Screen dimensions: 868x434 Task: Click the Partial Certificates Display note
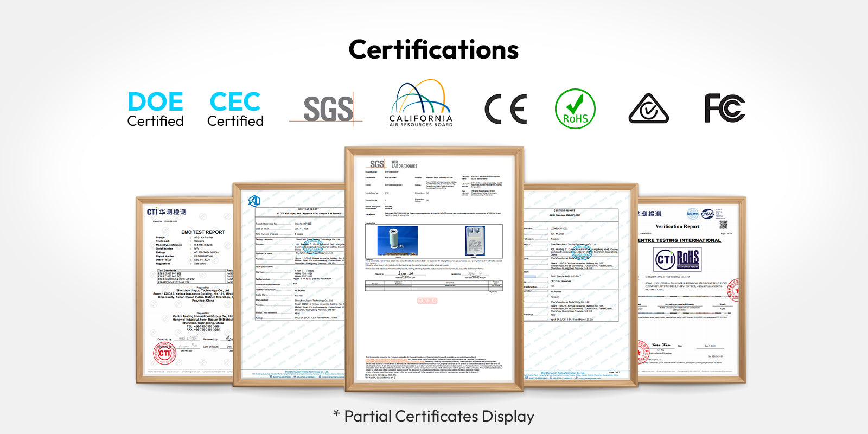[x=433, y=416]
